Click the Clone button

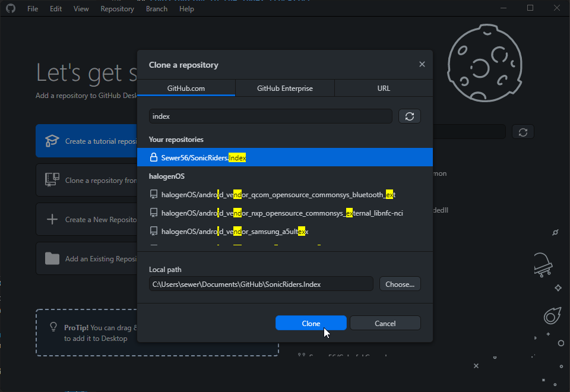[311, 323]
